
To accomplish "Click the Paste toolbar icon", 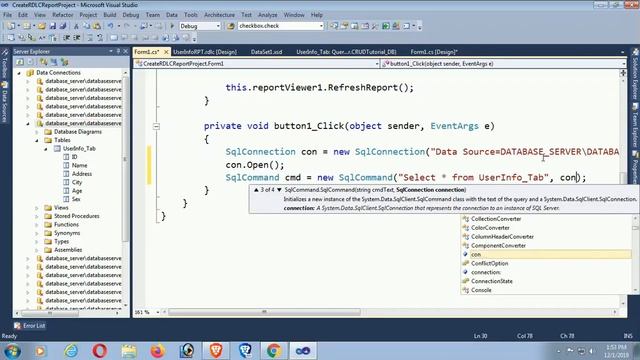I will tap(97, 26).
